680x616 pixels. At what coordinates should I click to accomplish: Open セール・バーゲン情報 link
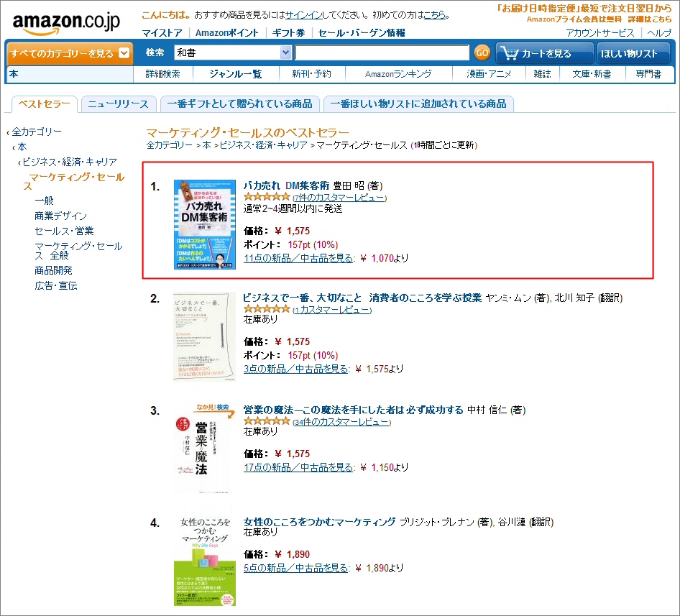(x=362, y=32)
